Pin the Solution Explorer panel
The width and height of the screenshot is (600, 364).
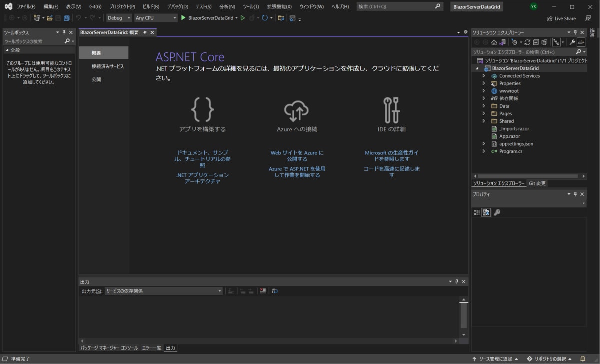tap(575, 32)
